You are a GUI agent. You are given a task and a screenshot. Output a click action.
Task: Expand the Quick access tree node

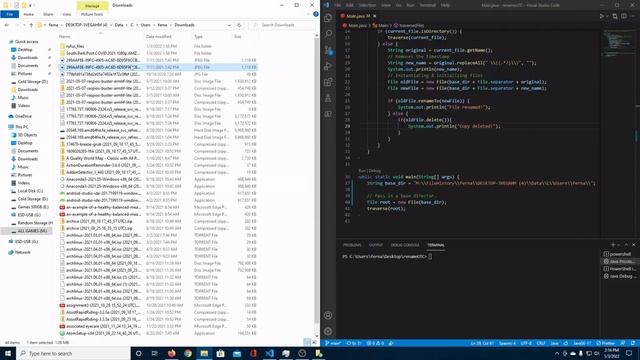[5, 42]
